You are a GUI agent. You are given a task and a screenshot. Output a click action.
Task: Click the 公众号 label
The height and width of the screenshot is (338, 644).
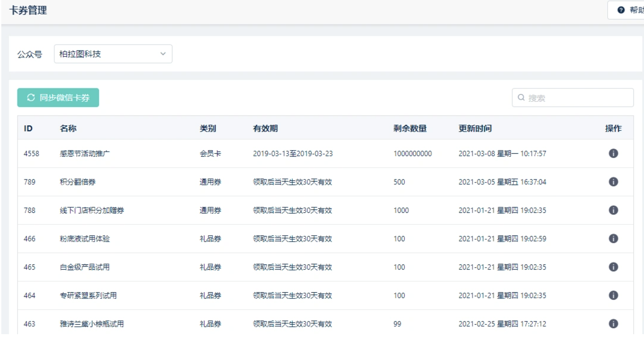point(30,54)
